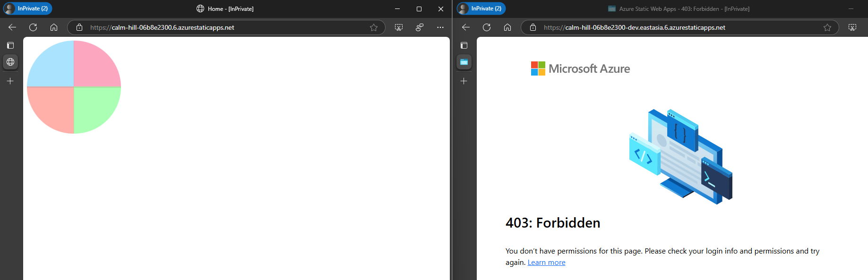Select the Azure Static Web Apps vertical tab
This screenshot has width=868, height=280.
tap(464, 62)
